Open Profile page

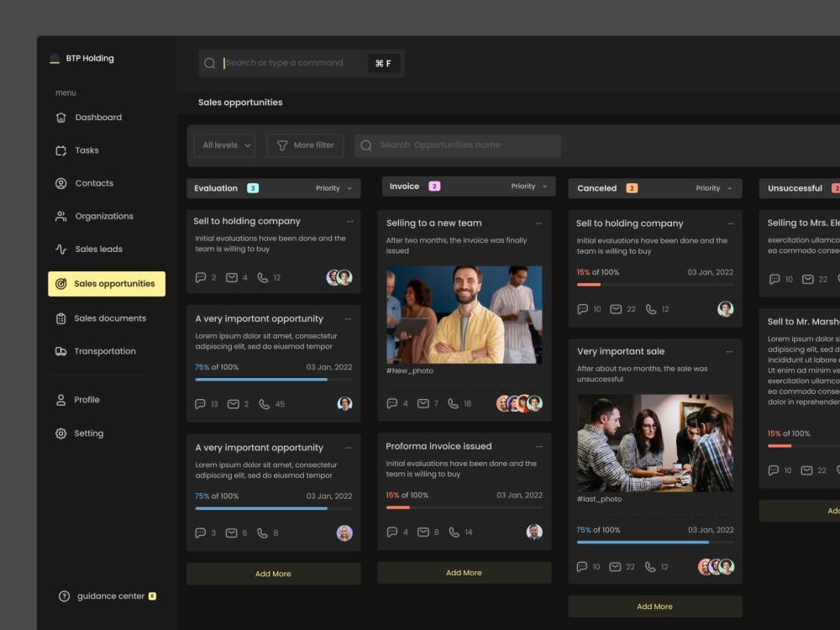tap(77, 400)
